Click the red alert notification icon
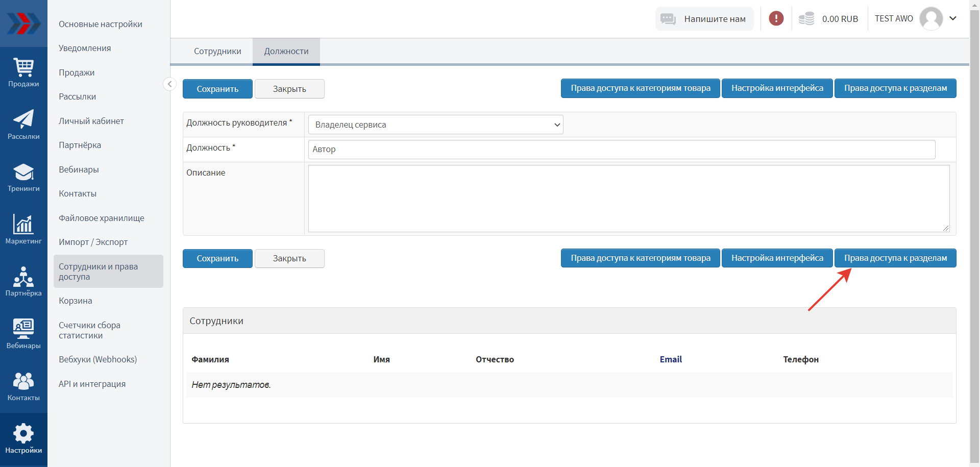This screenshot has width=980, height=467. pyautogui.click(x=776, y=19)
